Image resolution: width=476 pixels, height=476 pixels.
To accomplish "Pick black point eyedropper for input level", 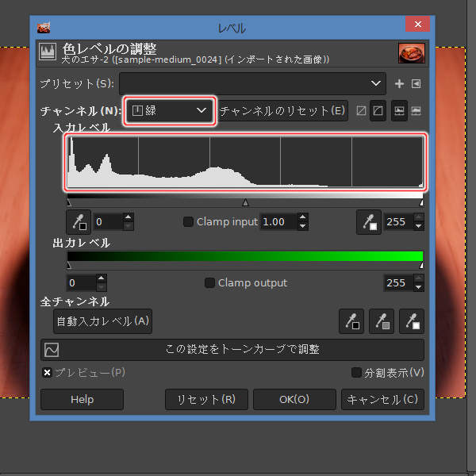I will 79,222.
